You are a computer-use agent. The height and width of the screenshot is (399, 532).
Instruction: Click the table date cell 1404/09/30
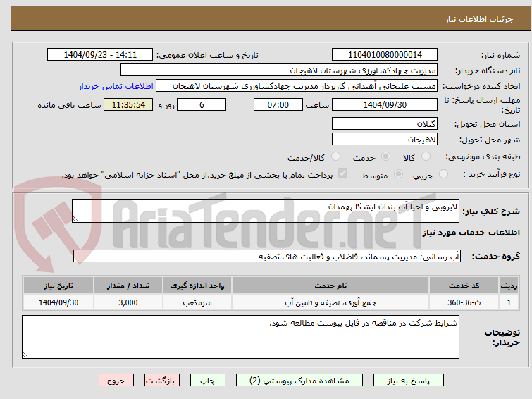[x=58, y=302]
